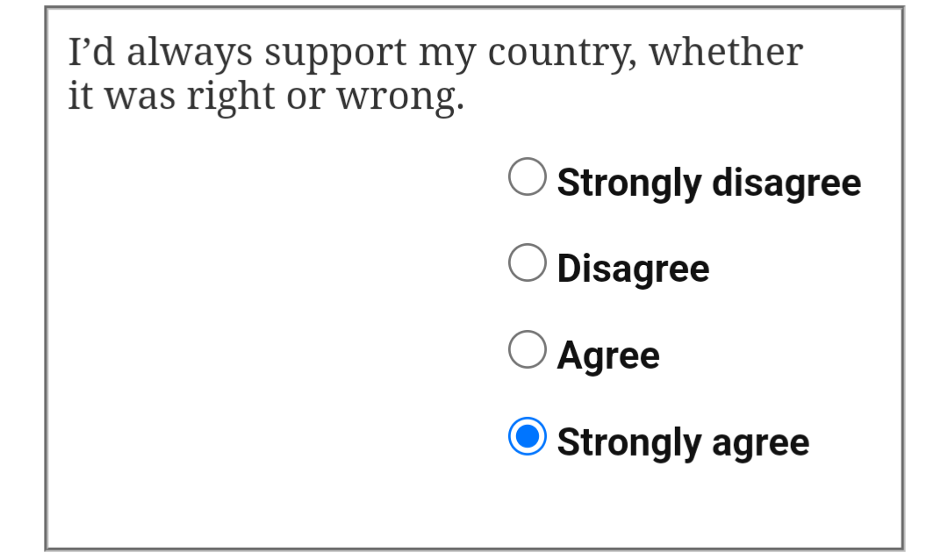The image size is (948, 560).
Task: Answer the question with Agree option
Action: point(528,349)
